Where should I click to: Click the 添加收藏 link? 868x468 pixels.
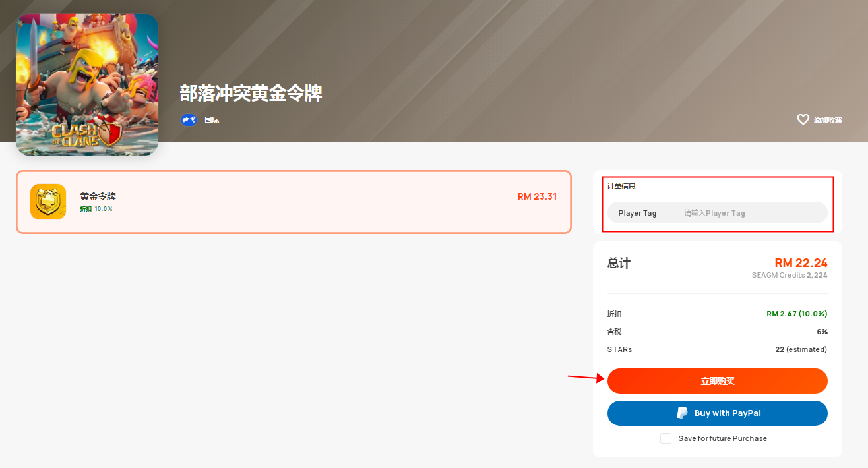pyautogui.click(x=828, y=120)
